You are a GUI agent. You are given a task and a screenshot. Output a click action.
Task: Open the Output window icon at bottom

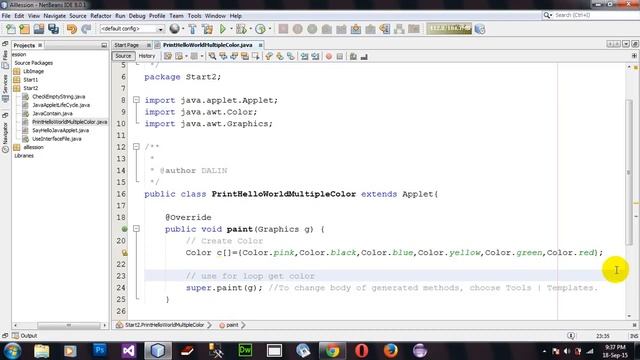pyautogui.click(x=16, y=336)
